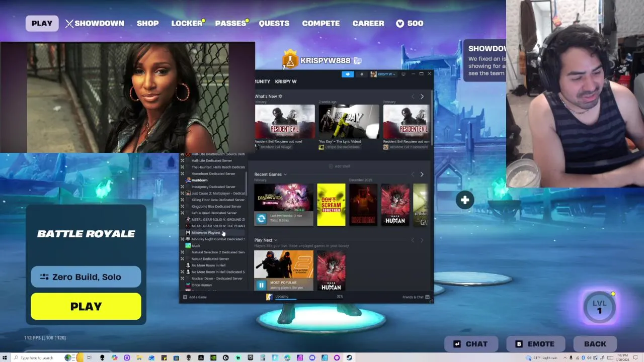This screenshot has height=362, width=644.
Task: Open Steam notifications bell
Action: coord(361,74)
